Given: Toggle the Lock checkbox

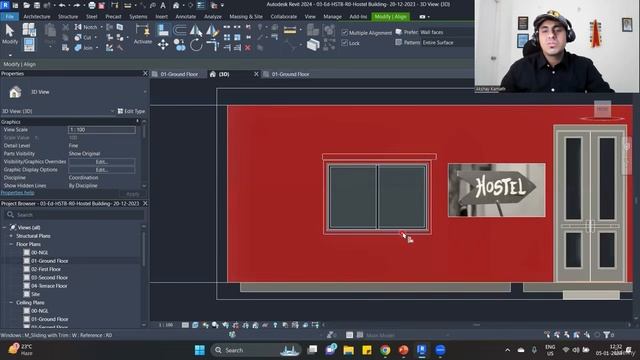Looking at the screenshot, I should click(x=344, y=42).
